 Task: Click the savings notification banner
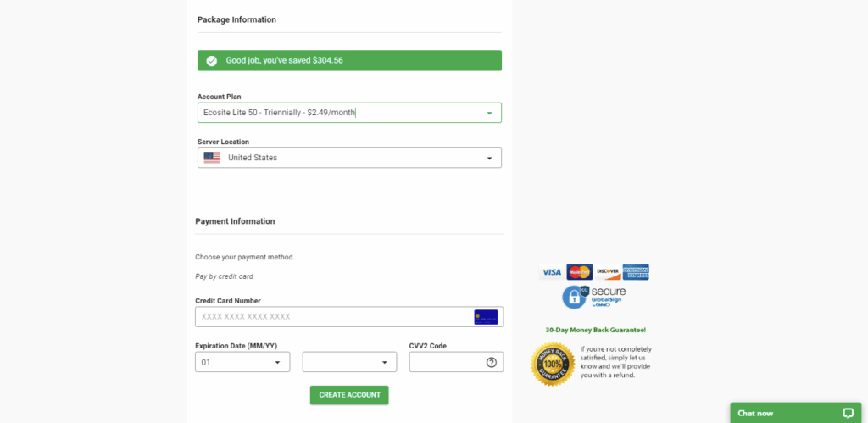[349, 61]
